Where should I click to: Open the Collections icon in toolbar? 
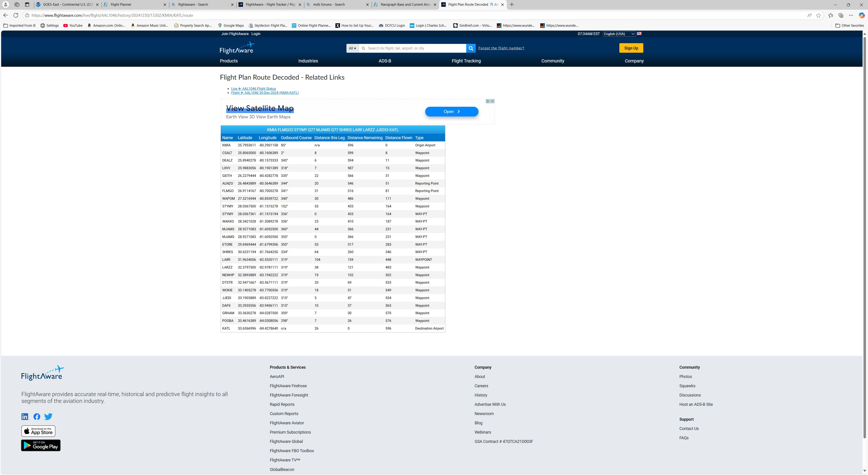[x=841, y=15]
